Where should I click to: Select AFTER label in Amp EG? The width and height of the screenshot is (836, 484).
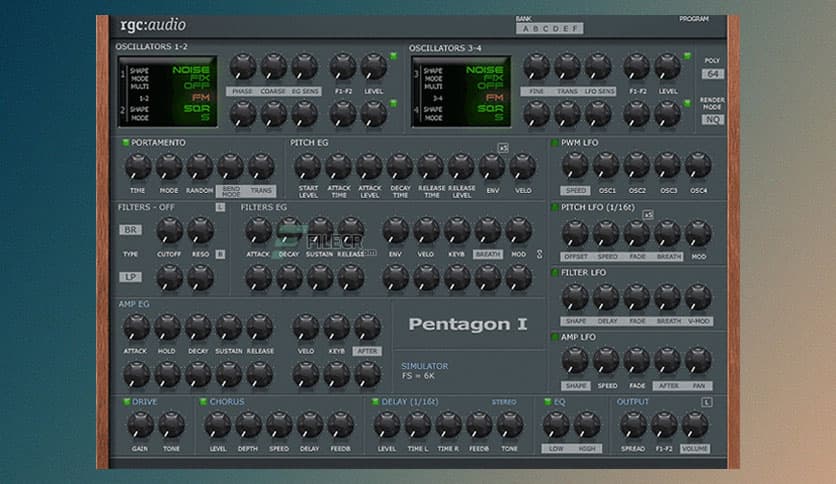pyautogui.click(x=367, y=351)
